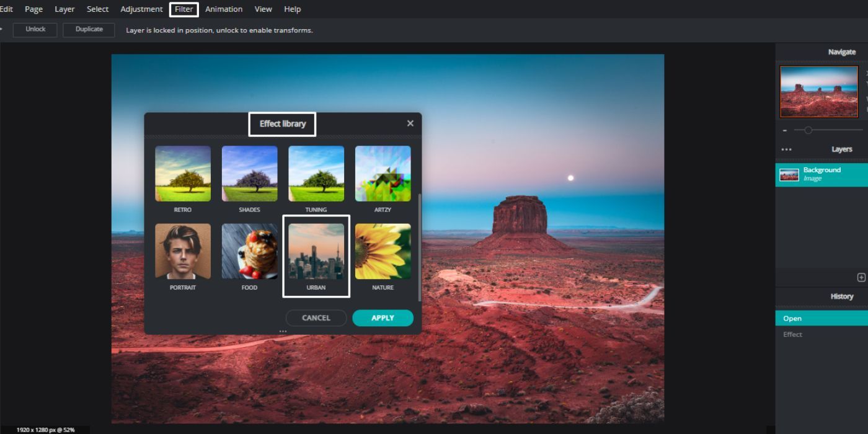Click the zoom slider handle in Navigate panel
Screen dimensions: 868x434
pos(808,130)
